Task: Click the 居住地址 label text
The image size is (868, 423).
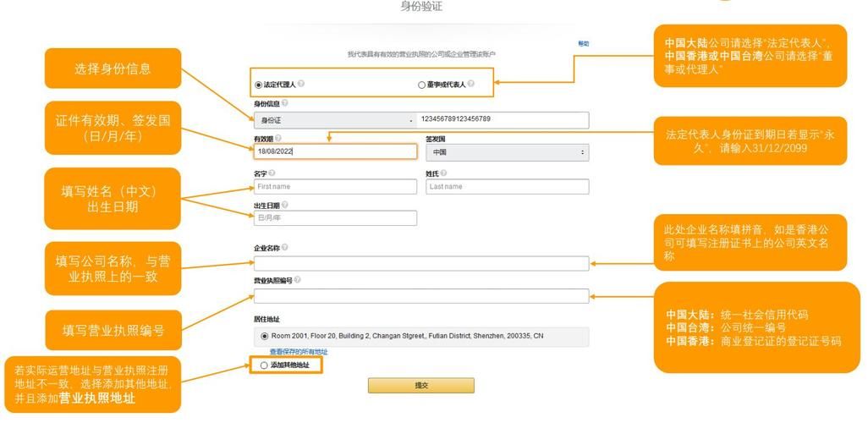Action: click(x=266, y=320)
